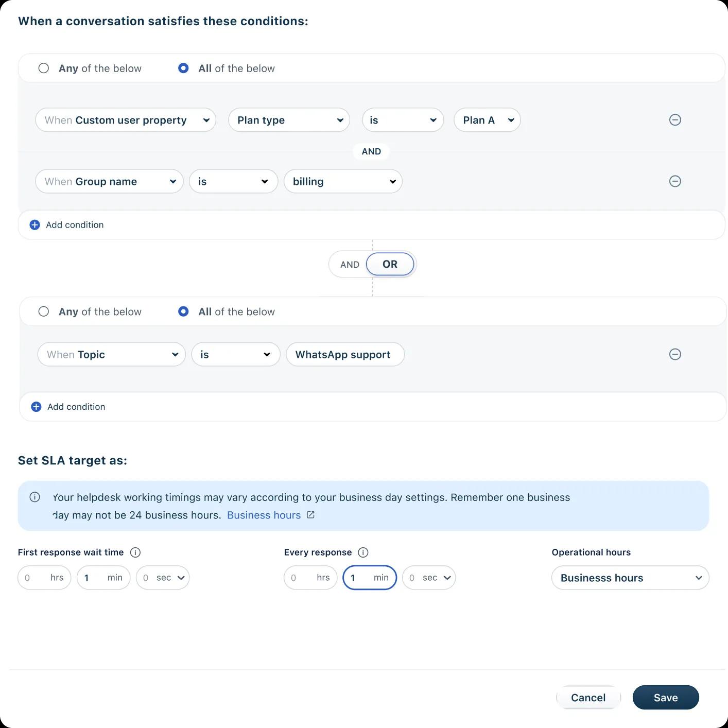Show info for First response wait time
The image size is (728, 728).
tap(135, 552)
